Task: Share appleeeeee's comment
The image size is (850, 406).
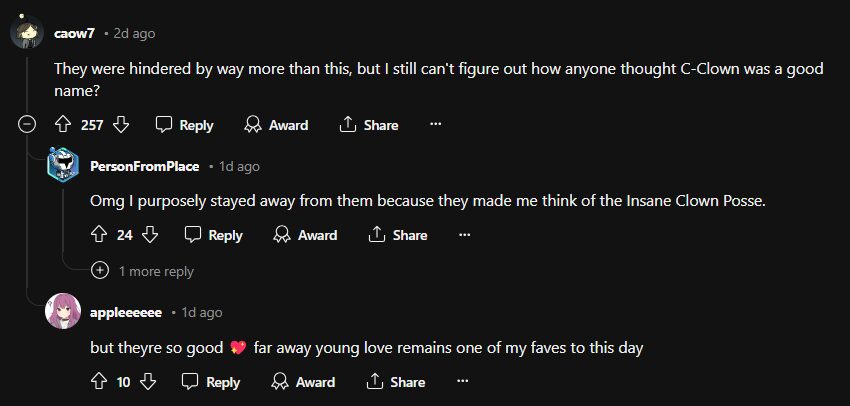Action: point(397,382)
